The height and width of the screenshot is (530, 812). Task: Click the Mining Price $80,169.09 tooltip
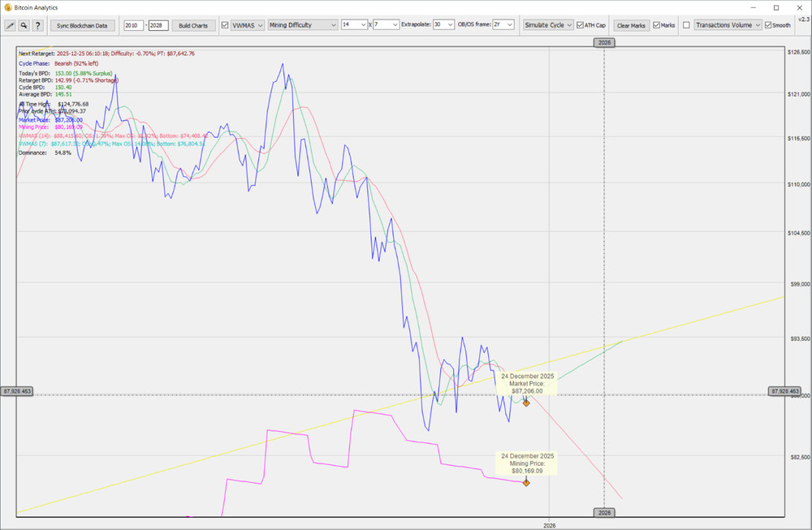527,463
